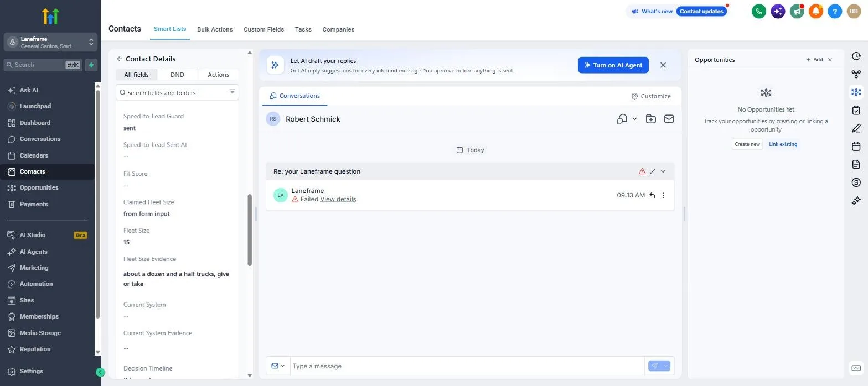The image size is (868, 386).
Task: Go back using Contact Details arrow
Action: [120, 59]
